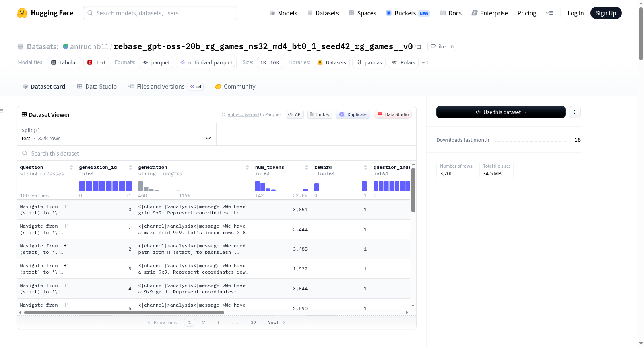644x347 pixels.
Task: Click the Datasets stack icon near title
Action: [x=21, y=47]
